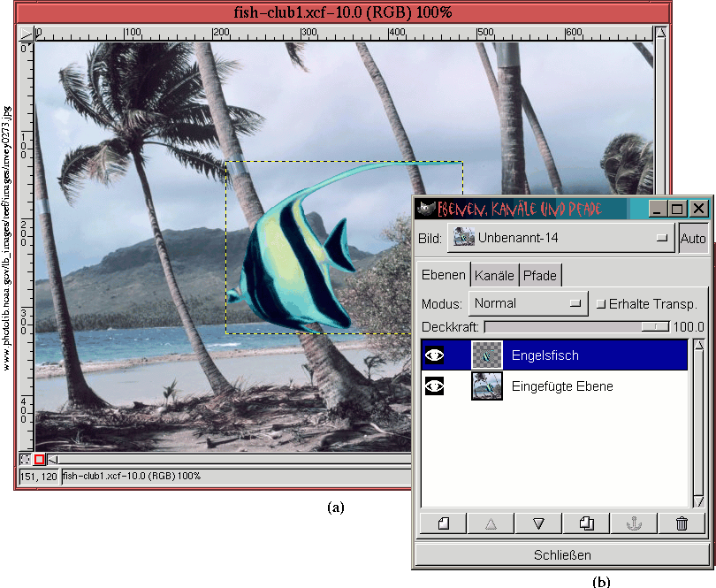Toggle the Auto button
The height and width of the screenshot is (588, 716).
click(x=692, y=238)
